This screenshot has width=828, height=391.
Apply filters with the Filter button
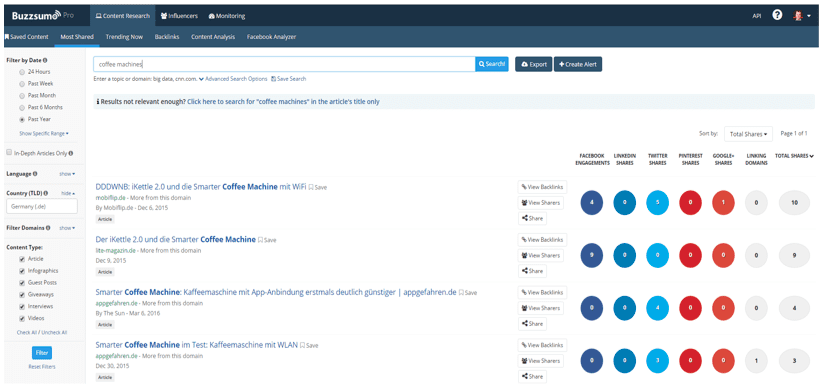[42, 352]
